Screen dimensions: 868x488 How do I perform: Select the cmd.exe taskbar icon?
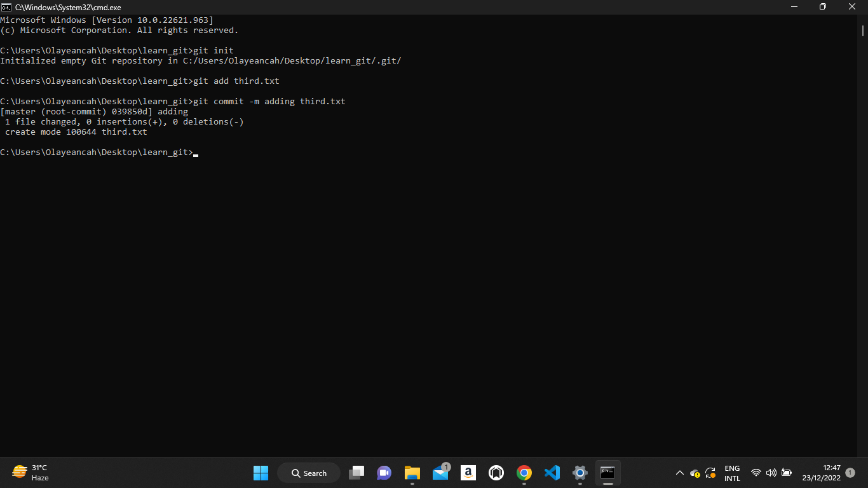608,473
